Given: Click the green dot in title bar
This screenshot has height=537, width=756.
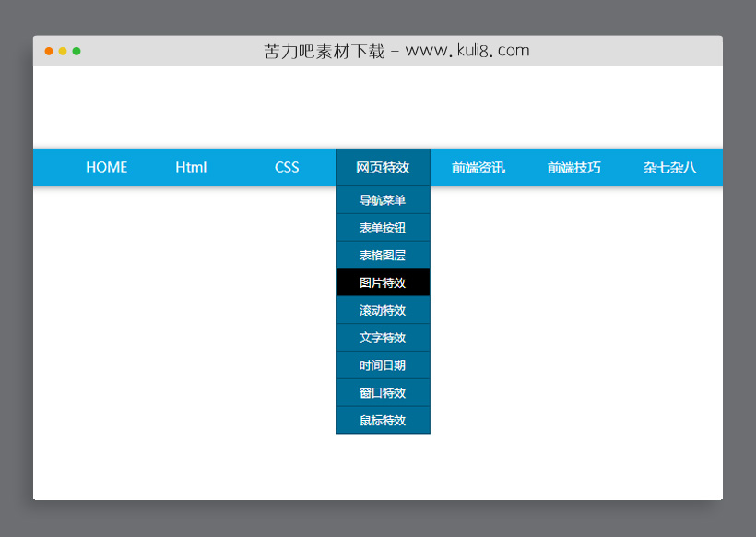Looking at the screenshot, I should 77,51.
